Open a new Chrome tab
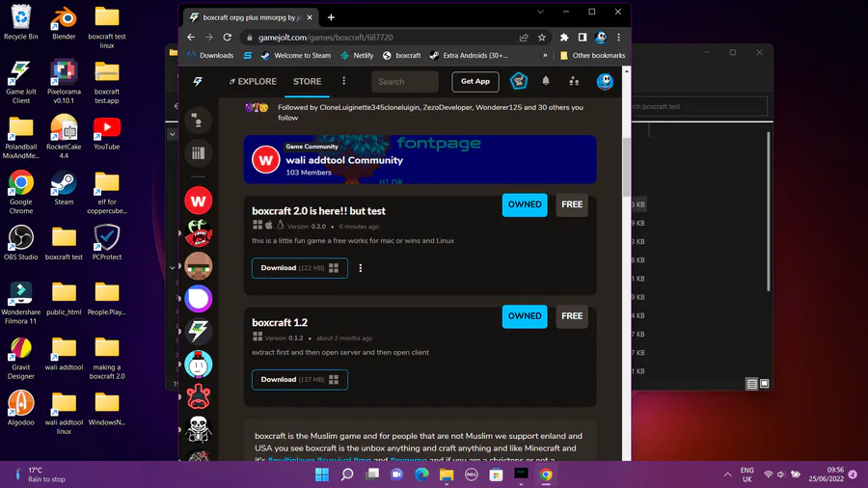This screenshot has height=488, width=868. pyautogui.click(x=331, y=17)
